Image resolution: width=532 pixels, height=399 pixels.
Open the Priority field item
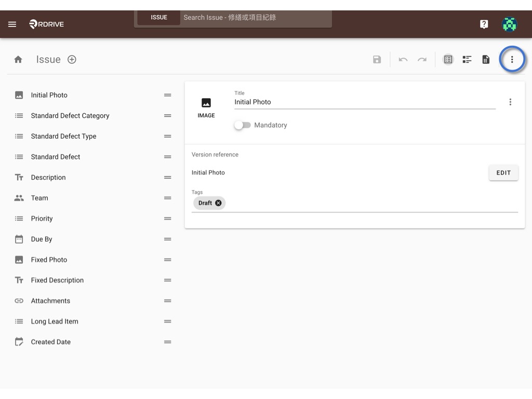pos(92,219)
